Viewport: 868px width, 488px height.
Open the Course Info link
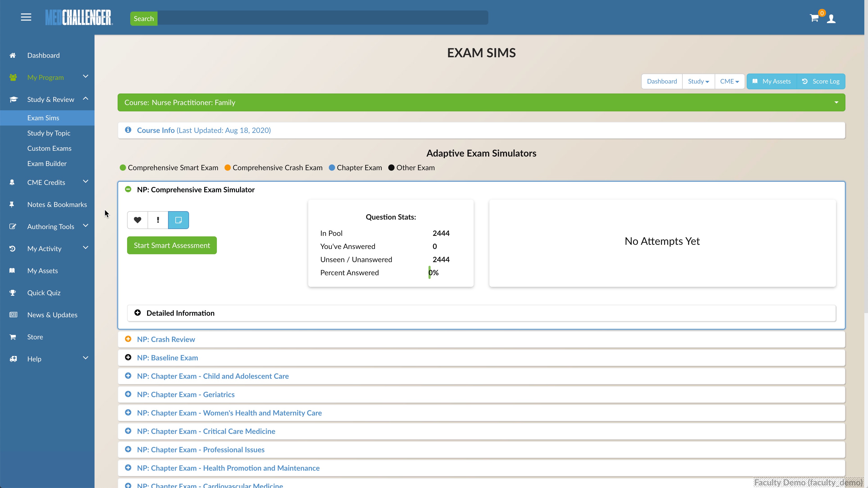[203, 130]
